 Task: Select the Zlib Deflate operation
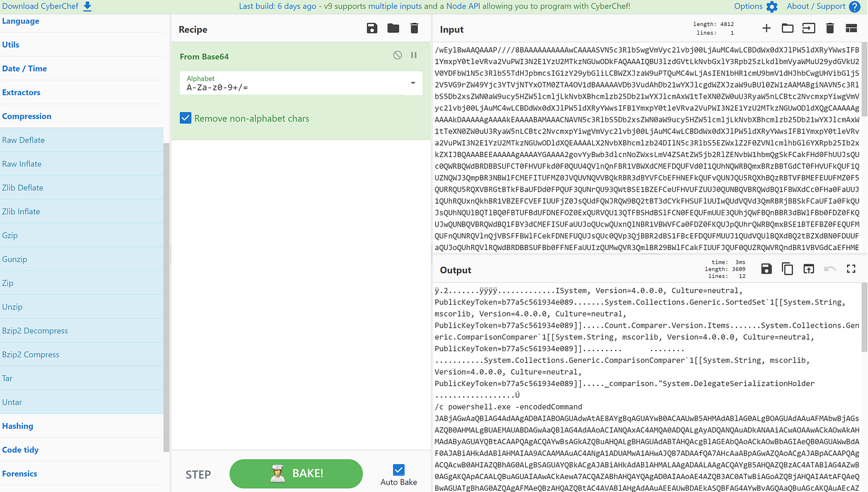point(82,187)
